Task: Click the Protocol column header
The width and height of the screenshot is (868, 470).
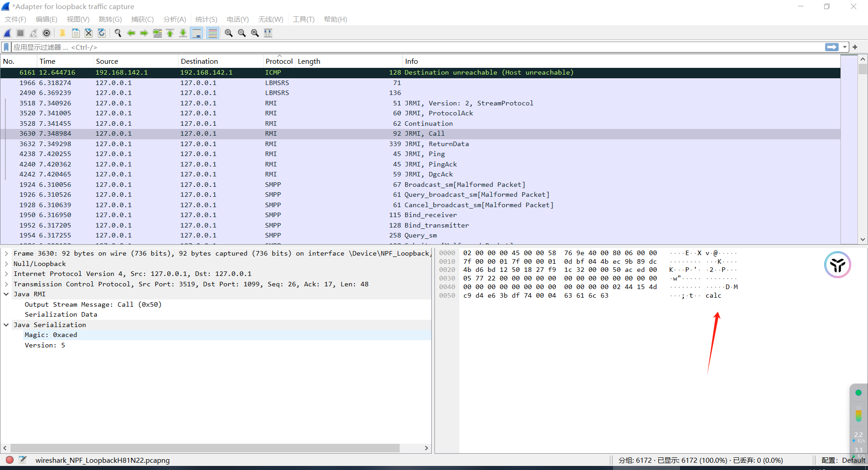Action: (x=279, y=62)
